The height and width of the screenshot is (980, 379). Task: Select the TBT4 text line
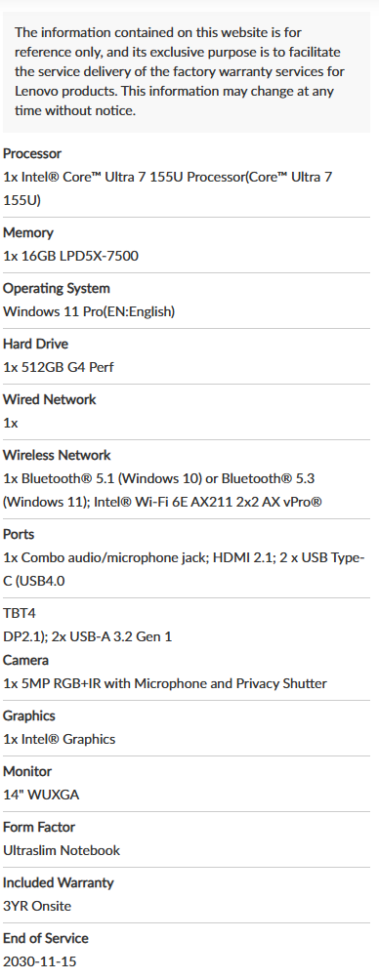[x=20, y=614]
